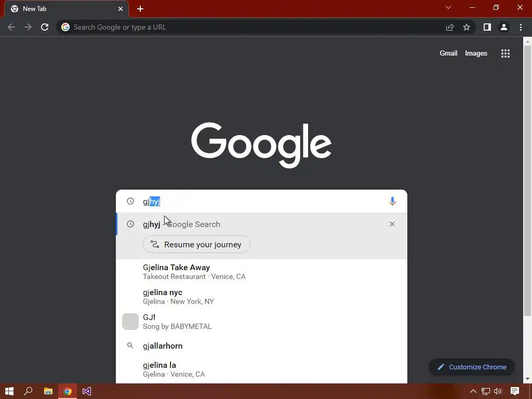This screenshot has height=399, width=532.
Task: Select the gjelina la suggestion
Action: coord(261,369)
